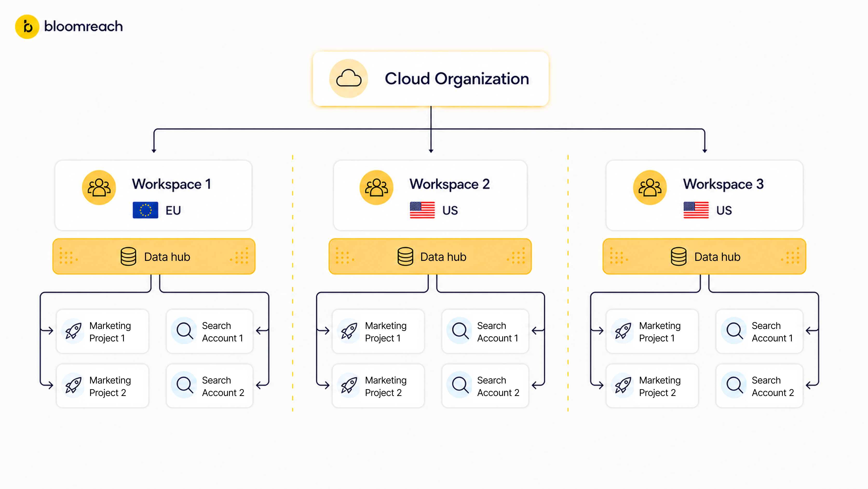Select Search Account 2 text in Workspace 3

click(x=773, y=386)
